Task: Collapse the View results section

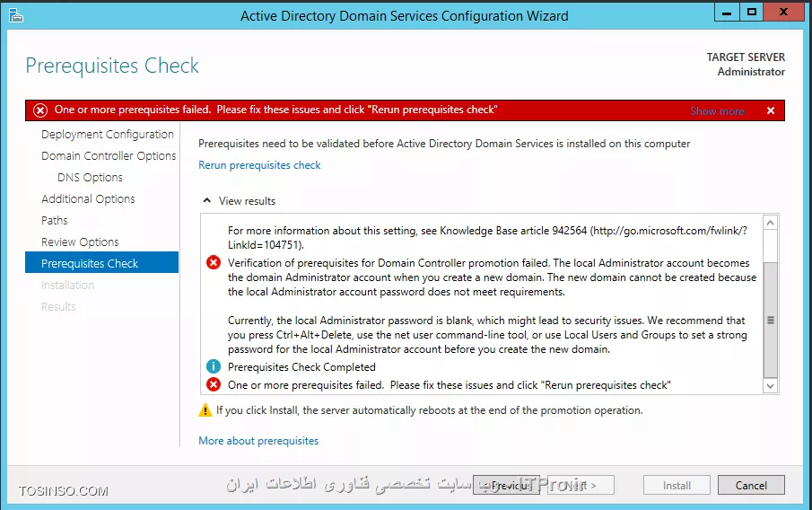Action: [x=207, y=200]
